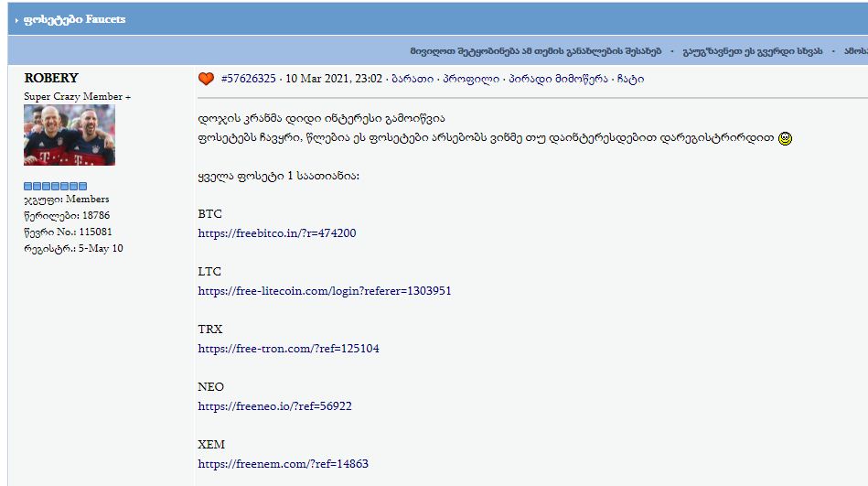Click post number #57626325 permalink
Image resolution: width=868 pixels, height=486 pixels.
pyautogui.click(x=248, y=79)
